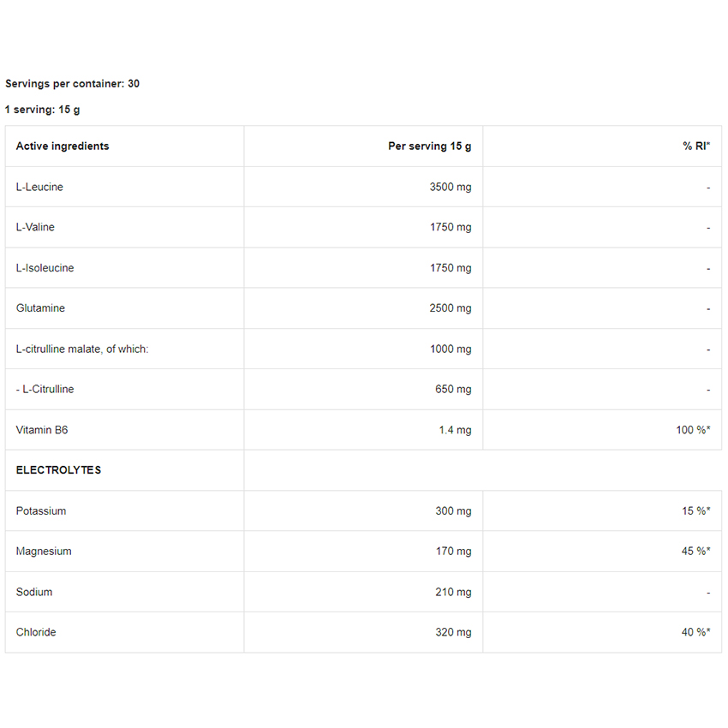Viewport: 728px width, 728px height.
Task: Click the '1 serving: 15 g' line
Action: point(43,110)
